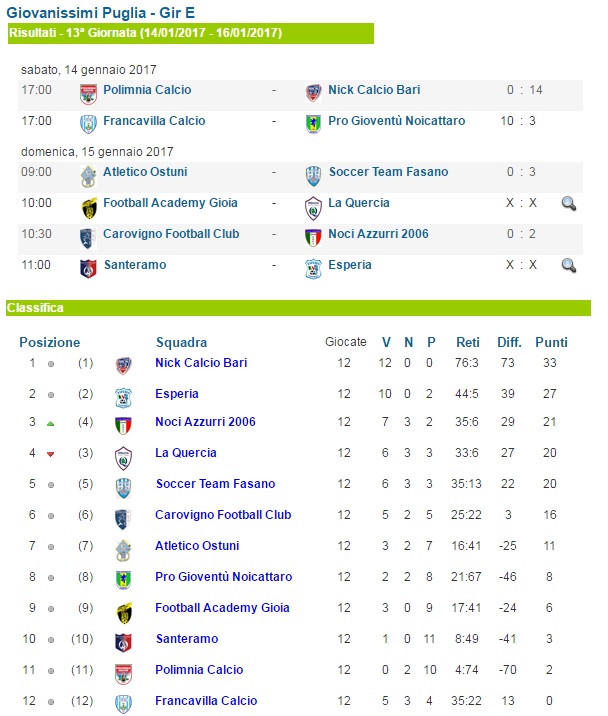Open Soccer Team Fasano link in standings
Screen dimensions: 608x716
pyautogui.click(x=215, y=484)
